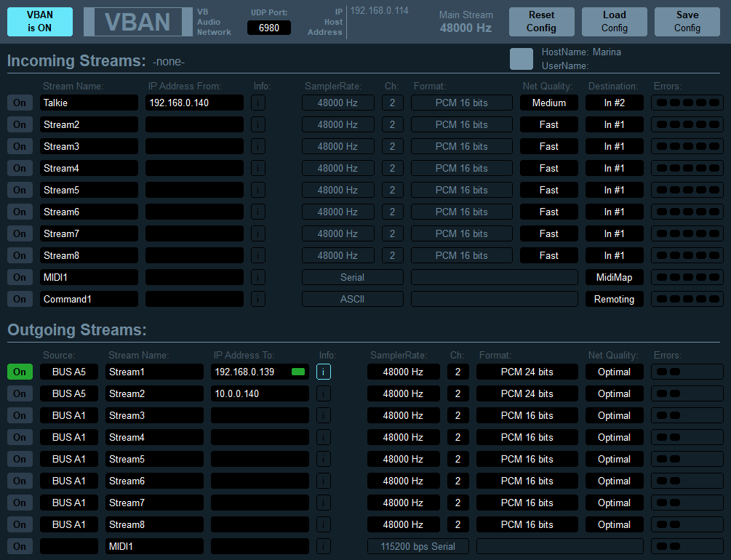Image resolution: width=731 pixels, height=560 pixels.
Task: Click error indicator for Talkie stream
Action: tap(687, 103)
